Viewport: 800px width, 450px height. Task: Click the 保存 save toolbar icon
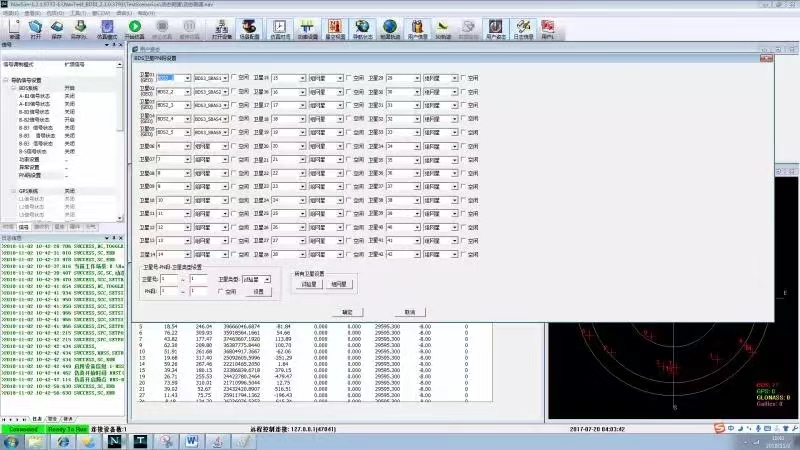tap(57, 29)
